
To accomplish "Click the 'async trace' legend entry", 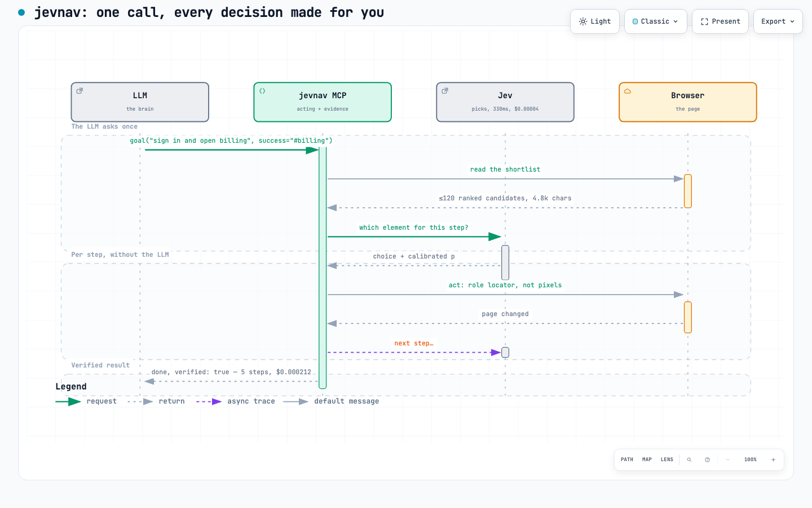I will [236, 401].
